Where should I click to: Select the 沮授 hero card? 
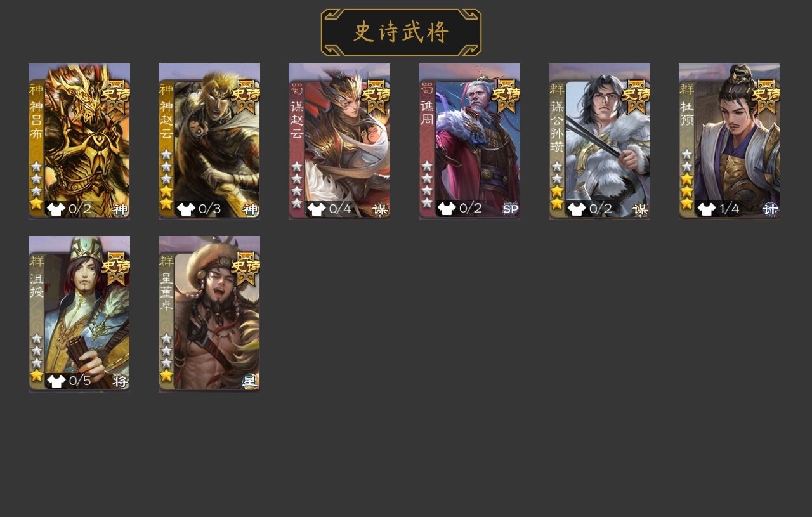click(79, 314)
